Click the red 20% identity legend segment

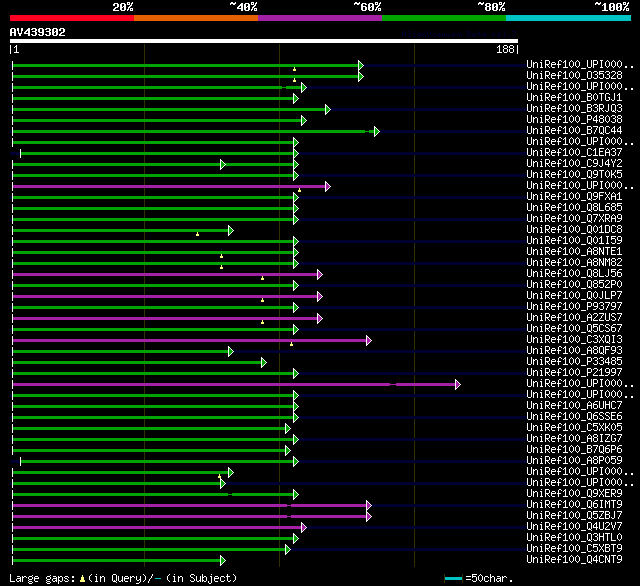click(x=72, y=18)
